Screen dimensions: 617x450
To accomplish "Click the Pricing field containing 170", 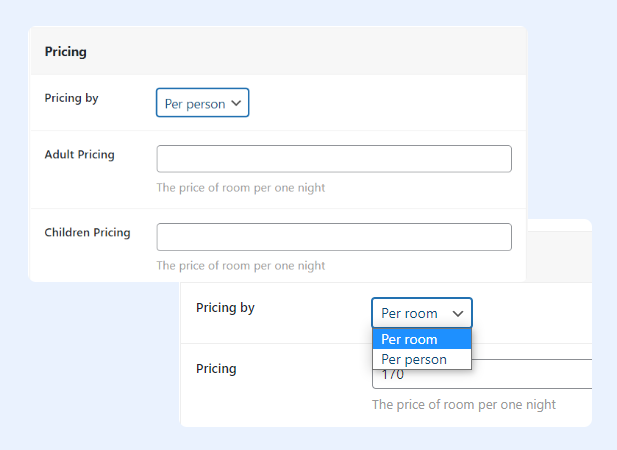I will [x=482, y=374].
